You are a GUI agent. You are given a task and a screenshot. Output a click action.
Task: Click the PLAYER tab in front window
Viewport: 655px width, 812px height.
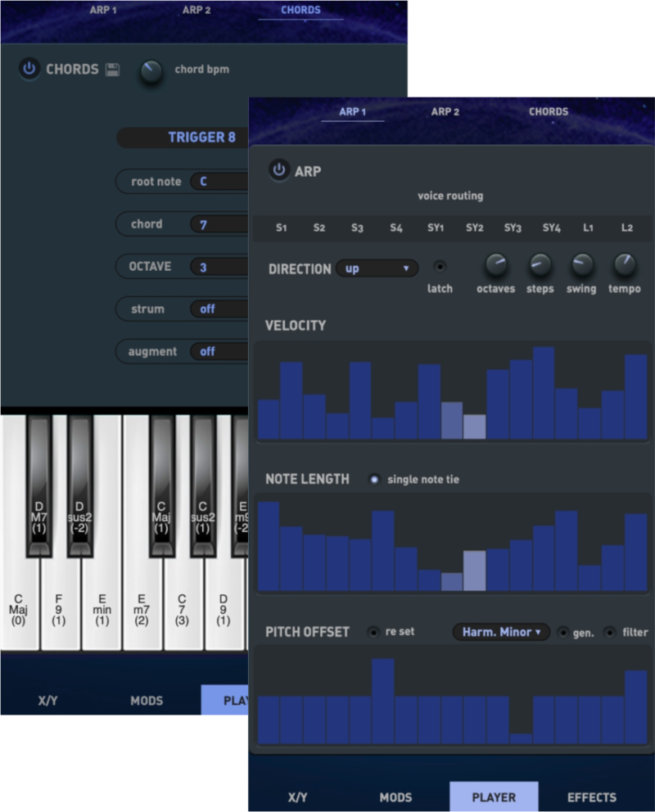[494, 797]
